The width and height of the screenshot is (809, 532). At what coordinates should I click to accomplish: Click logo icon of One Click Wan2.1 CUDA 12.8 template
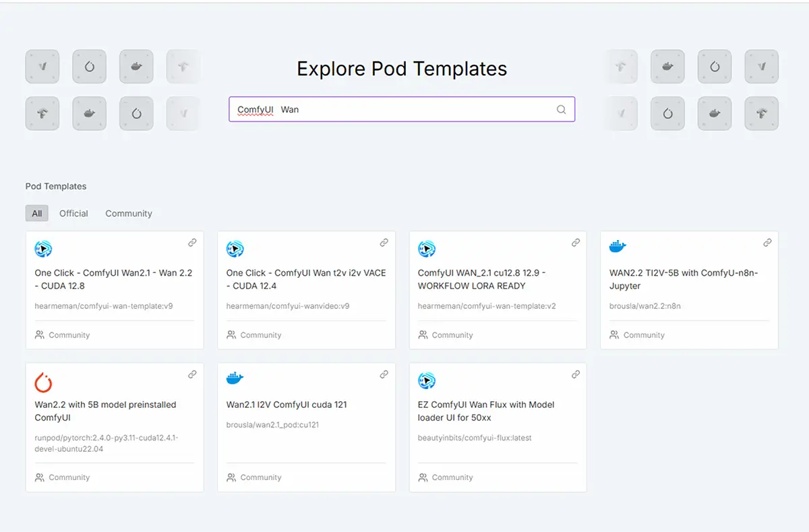click(x=43, y=249)
